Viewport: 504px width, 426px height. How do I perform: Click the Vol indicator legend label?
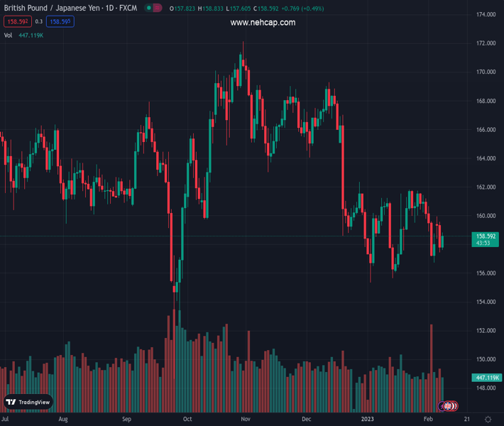8,35
